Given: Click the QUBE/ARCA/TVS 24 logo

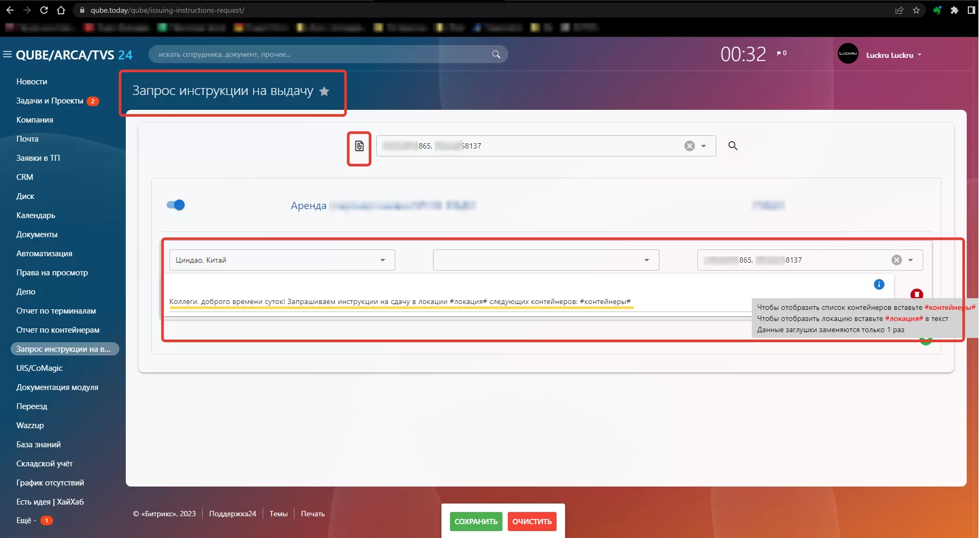Looking at the screenshot, I should [74, 55].
